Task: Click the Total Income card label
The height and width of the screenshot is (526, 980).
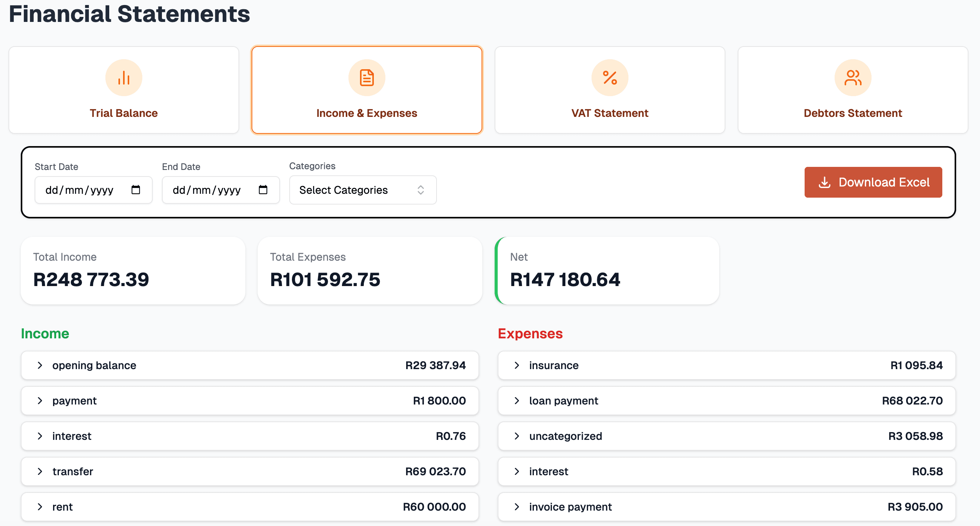Action: 65,257
